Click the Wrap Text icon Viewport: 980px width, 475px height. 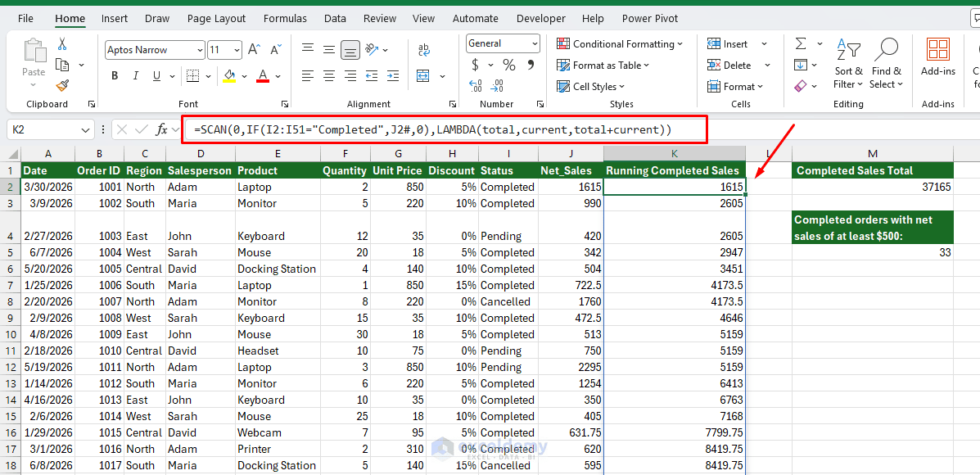[424, 49]
